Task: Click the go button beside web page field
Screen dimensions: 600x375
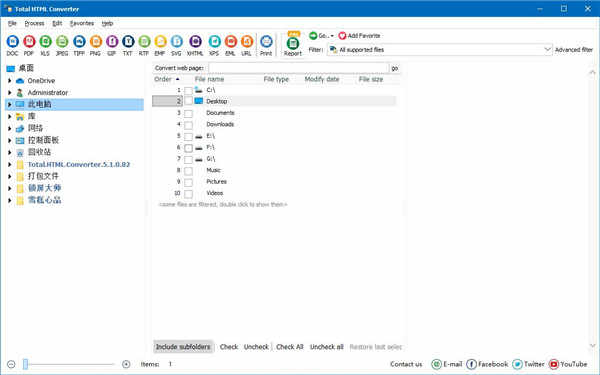Action: [395, 68]
